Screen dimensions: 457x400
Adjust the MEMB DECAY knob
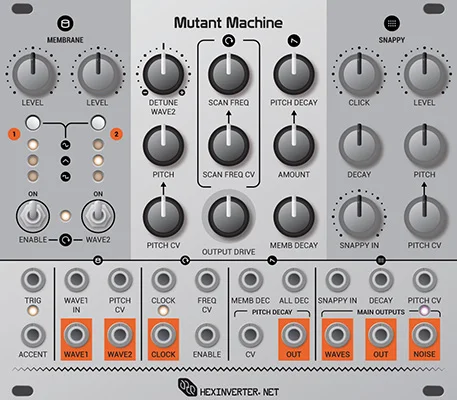[x=294, y=217]
